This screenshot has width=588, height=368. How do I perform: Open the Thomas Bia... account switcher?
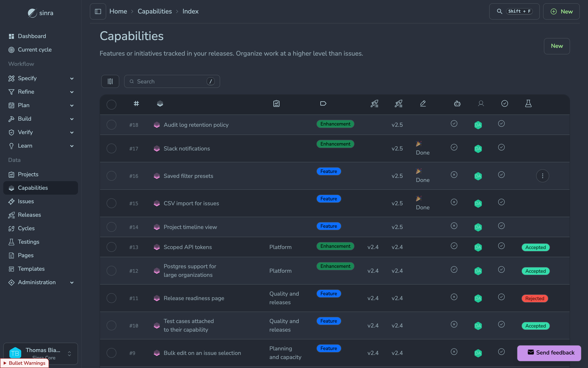click(41, 354)
